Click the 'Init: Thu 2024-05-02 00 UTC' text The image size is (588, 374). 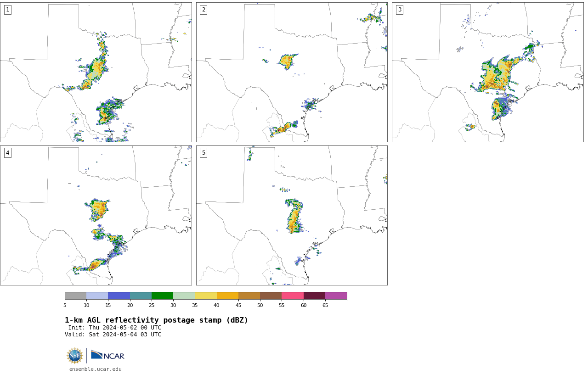click(115, 328)
